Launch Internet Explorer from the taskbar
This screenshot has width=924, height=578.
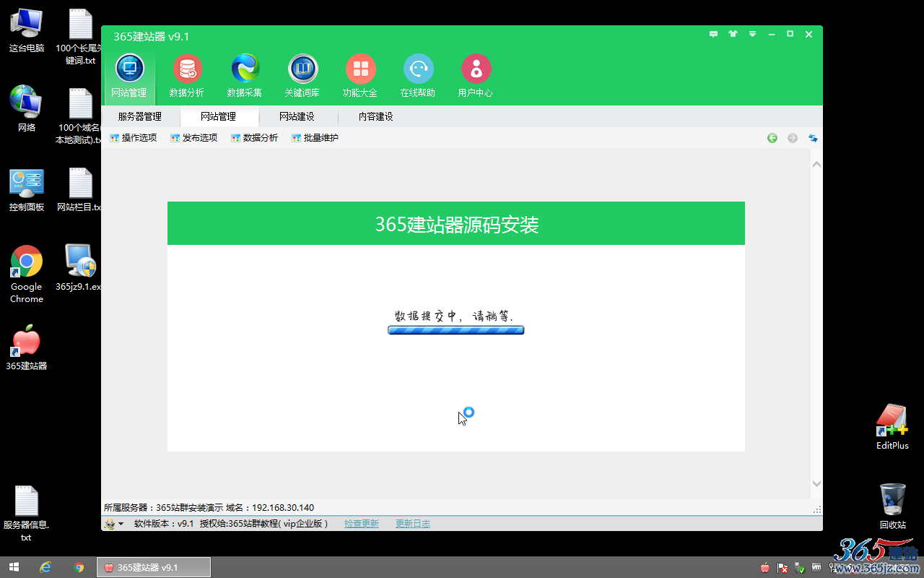46,567
